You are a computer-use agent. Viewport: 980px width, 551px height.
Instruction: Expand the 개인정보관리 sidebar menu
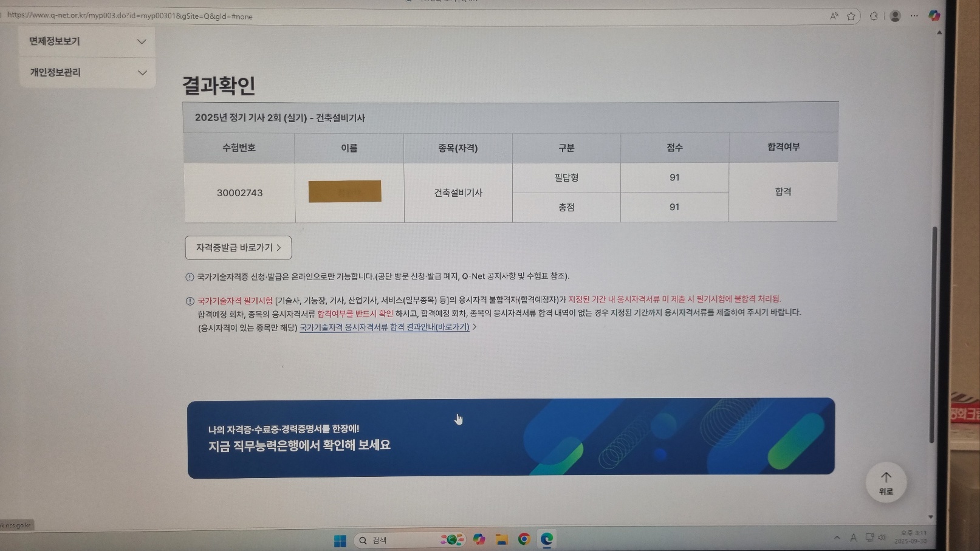(86, 72)
